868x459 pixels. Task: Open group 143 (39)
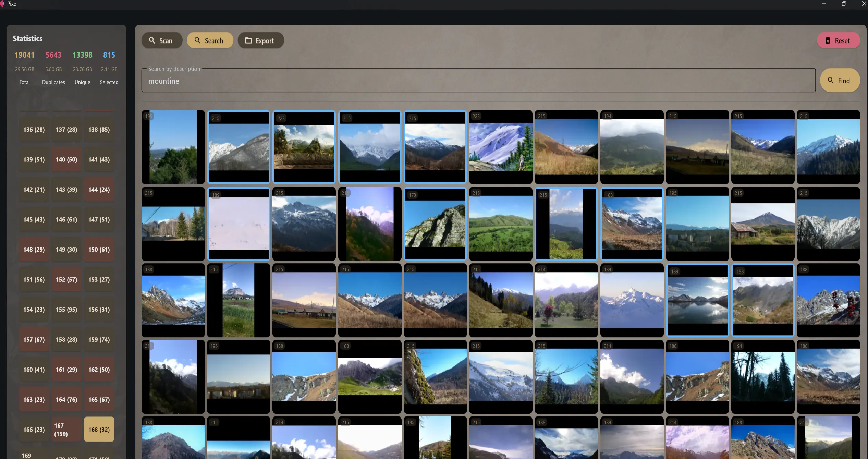[66, 190]
